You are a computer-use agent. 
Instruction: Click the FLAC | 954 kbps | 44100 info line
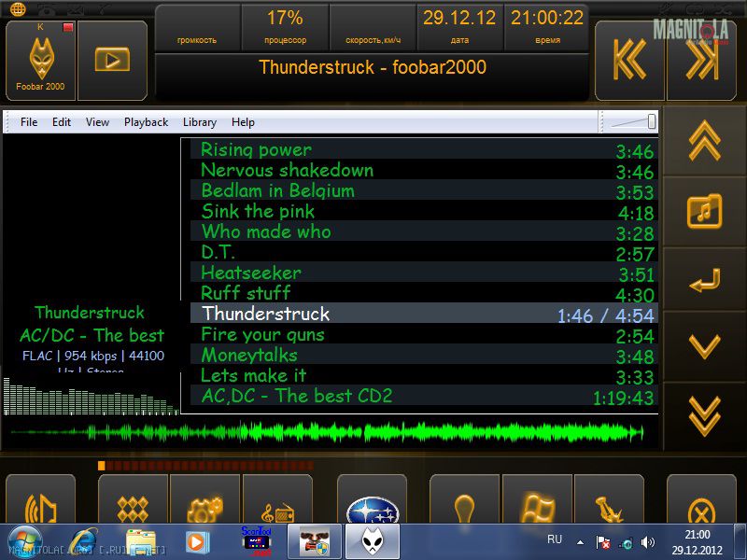pyautogui.click(x=92, y=356)
